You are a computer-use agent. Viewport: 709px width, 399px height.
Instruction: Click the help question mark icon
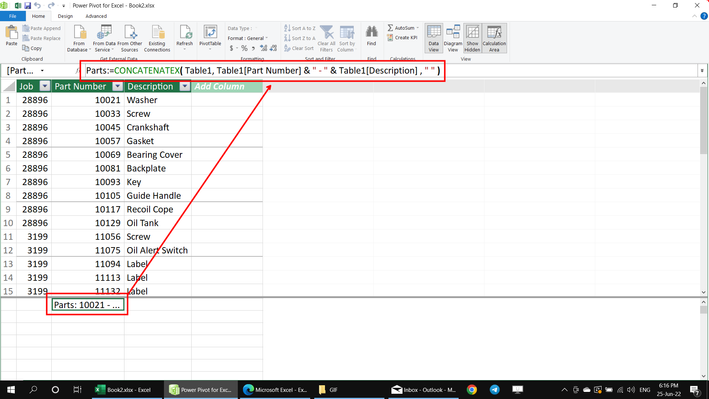click(704, 16)
